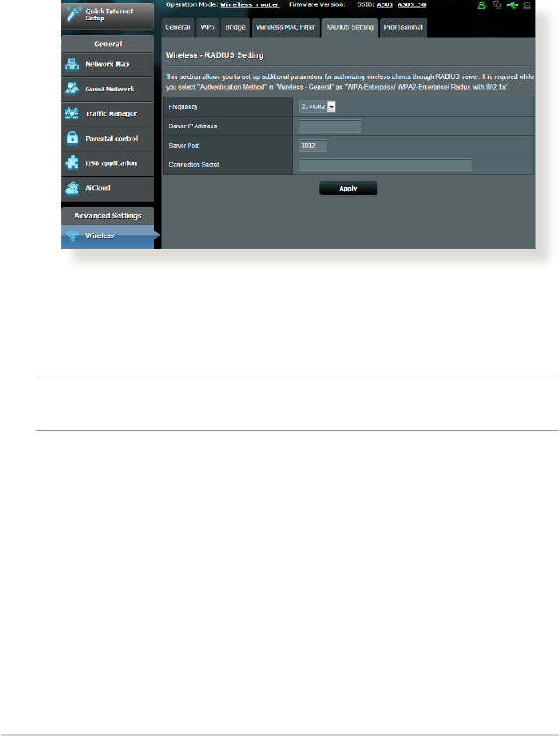The image size is (560, 736).
Task: Click the green client status icon
Action: coord(482,5)
